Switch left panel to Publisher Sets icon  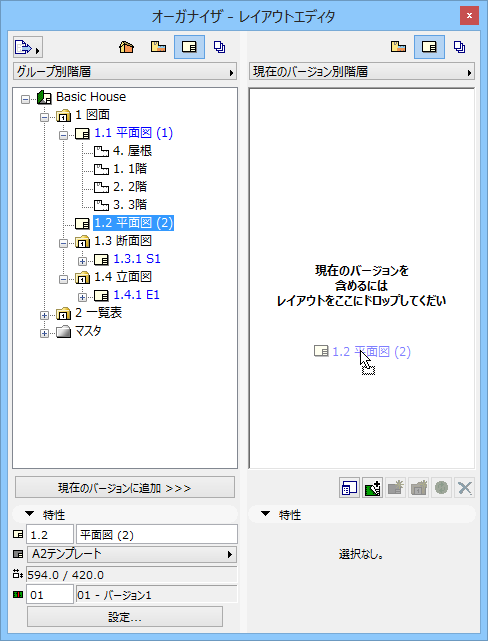219,47
